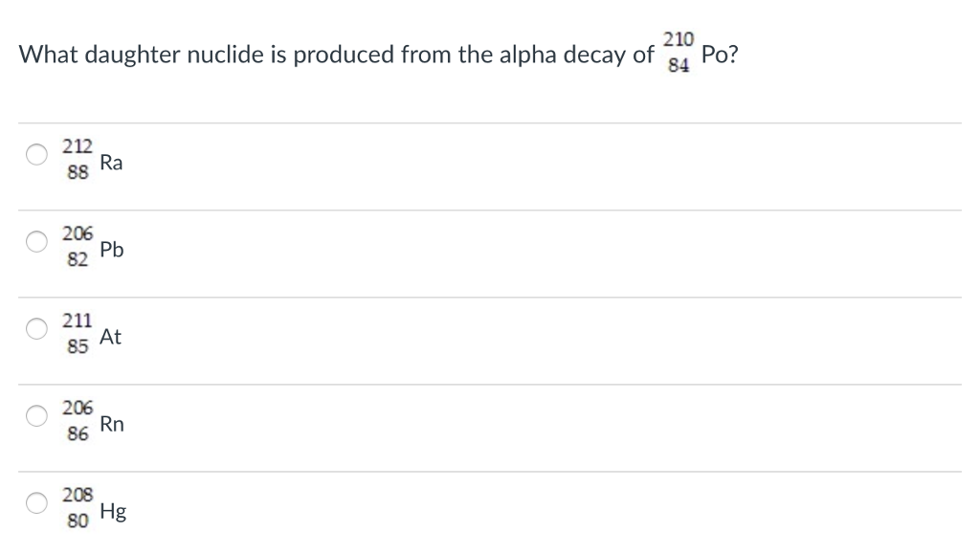Choose the third answer option row
This screenshot has height=555, width=980.
(x=383, y=337)
